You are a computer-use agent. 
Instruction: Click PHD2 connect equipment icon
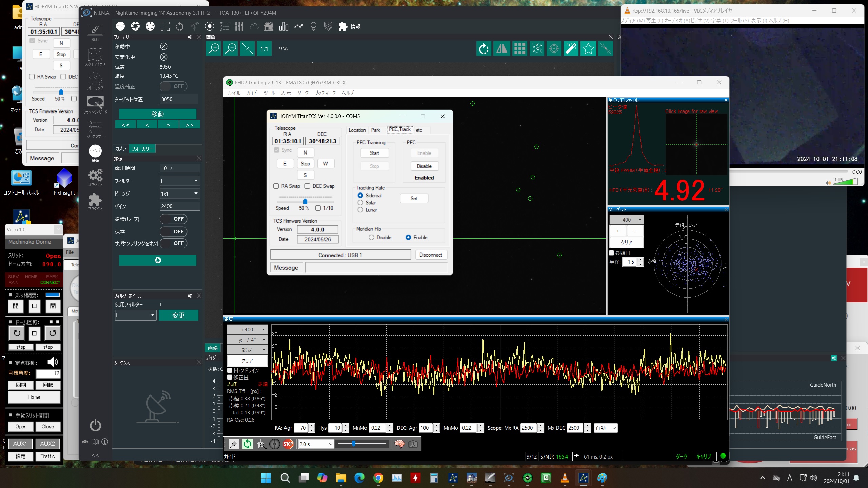pos(234,444)
